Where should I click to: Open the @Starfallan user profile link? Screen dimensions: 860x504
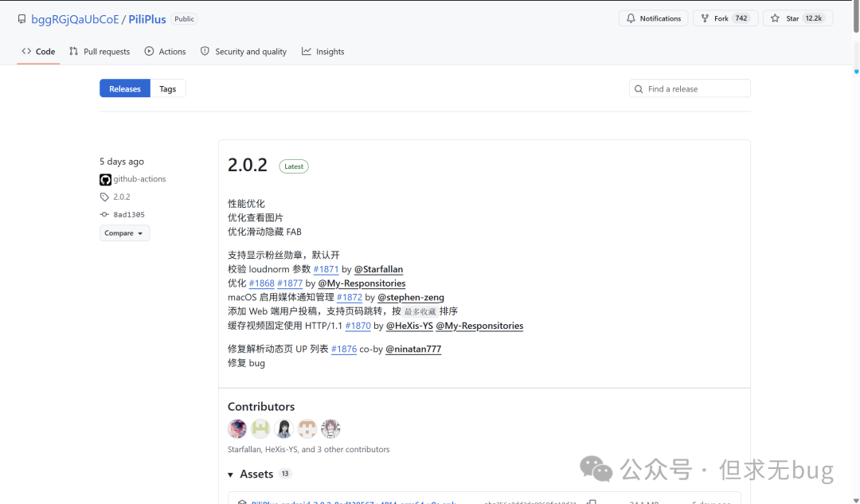coord(378,269)
